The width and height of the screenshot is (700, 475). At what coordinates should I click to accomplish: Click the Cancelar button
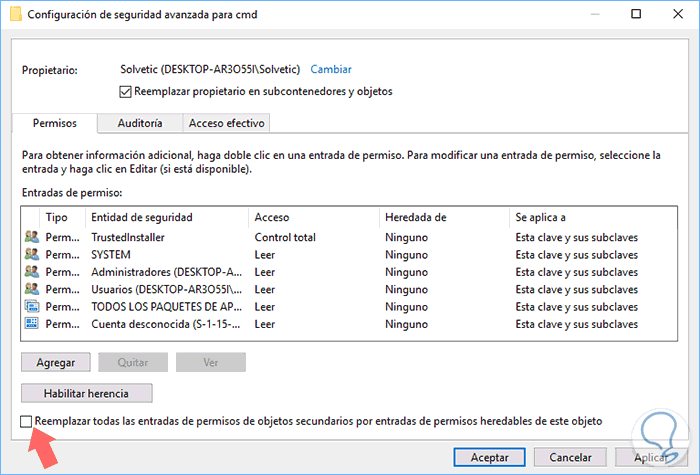coord(570,457)
